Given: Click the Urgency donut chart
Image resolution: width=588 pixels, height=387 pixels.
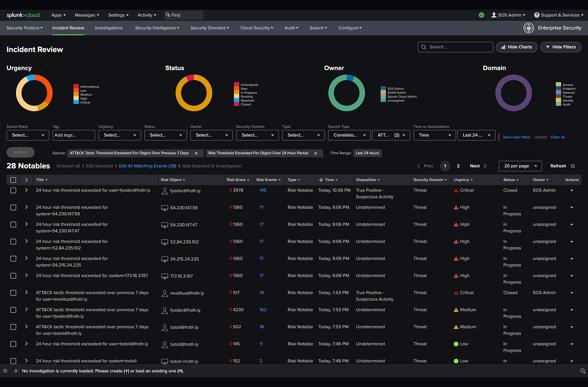Looking at the screenshot, I should 34,93.
